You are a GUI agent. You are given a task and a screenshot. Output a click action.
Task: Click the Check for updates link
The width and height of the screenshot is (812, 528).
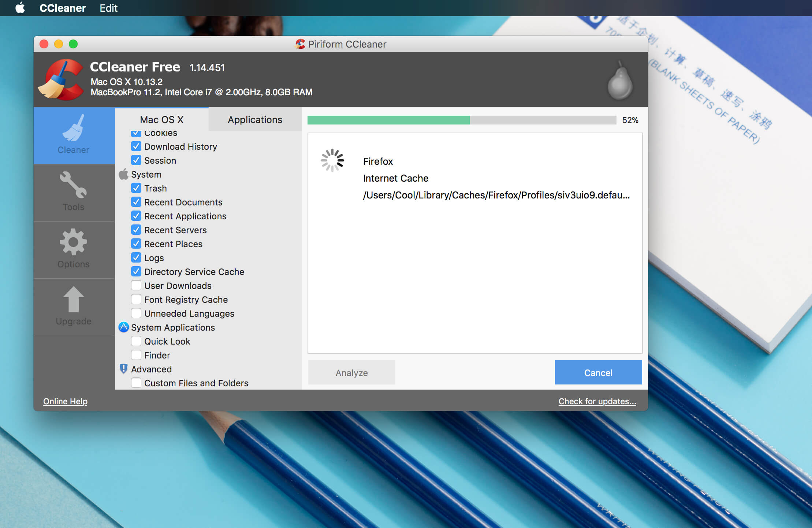(x=597, y=401)
